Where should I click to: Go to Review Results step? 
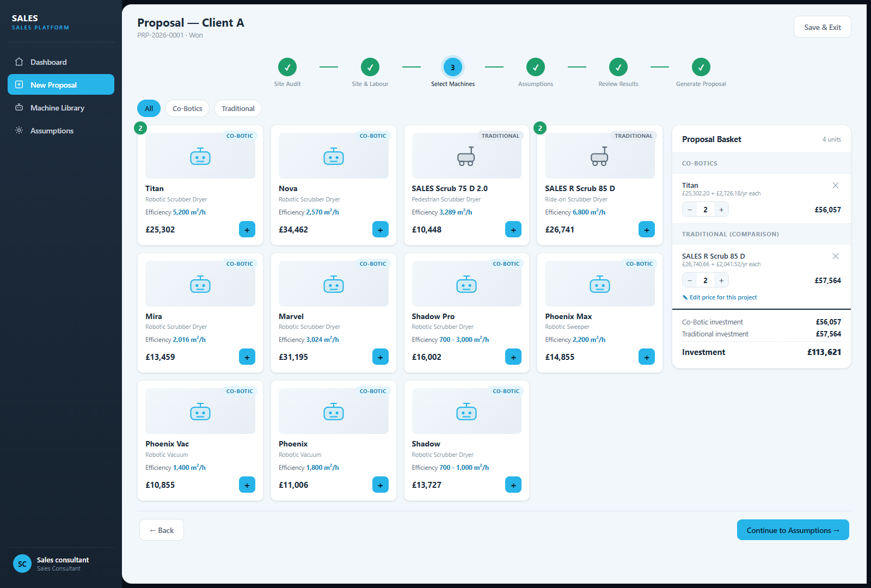click(x=618, y=67)
